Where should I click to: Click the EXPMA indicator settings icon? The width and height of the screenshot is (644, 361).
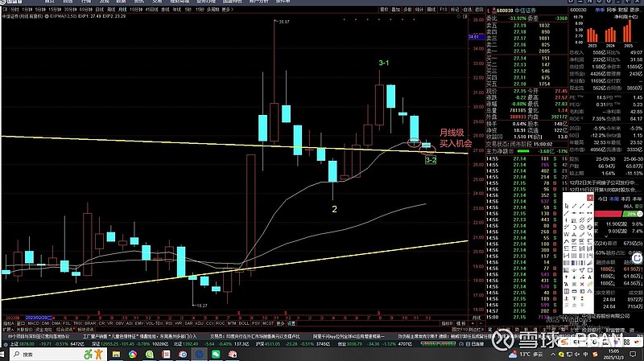[47, 16]
